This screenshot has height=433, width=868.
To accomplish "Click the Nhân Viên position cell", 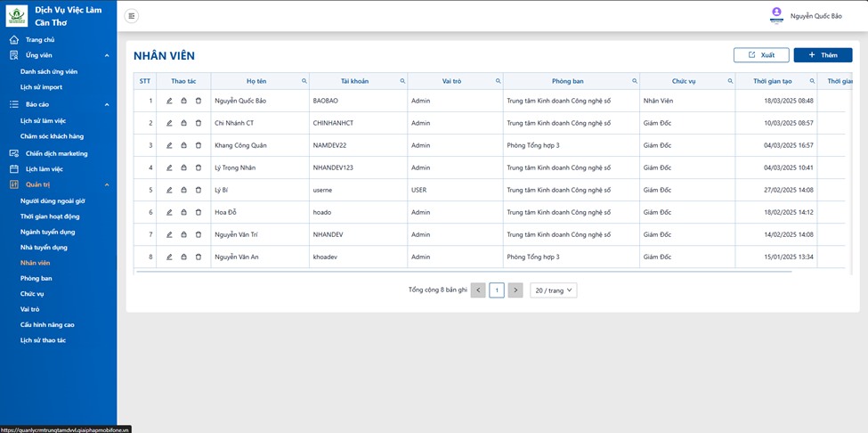I will pyautogui.click(x=687, y=101).
